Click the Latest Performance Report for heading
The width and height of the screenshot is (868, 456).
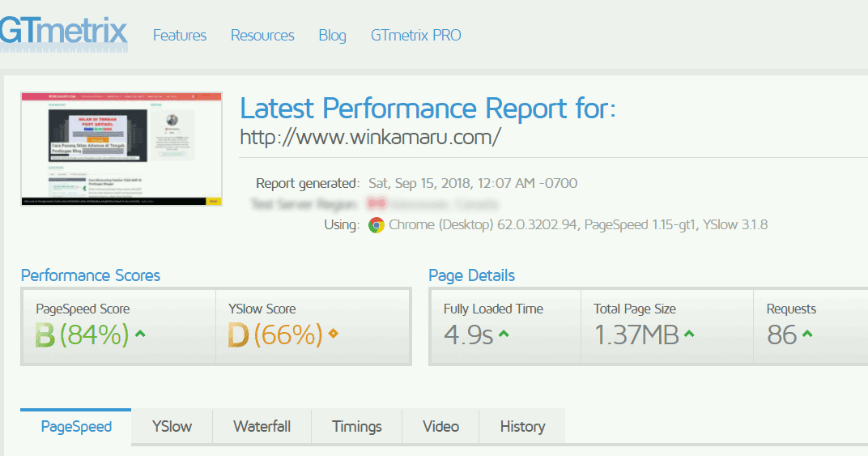click(428, 108)
